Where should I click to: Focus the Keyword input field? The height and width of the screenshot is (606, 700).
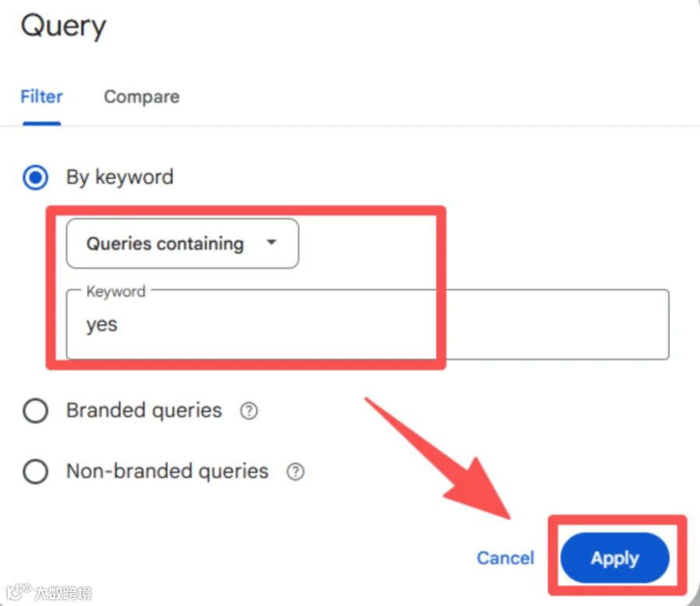[x=367, y=324]
